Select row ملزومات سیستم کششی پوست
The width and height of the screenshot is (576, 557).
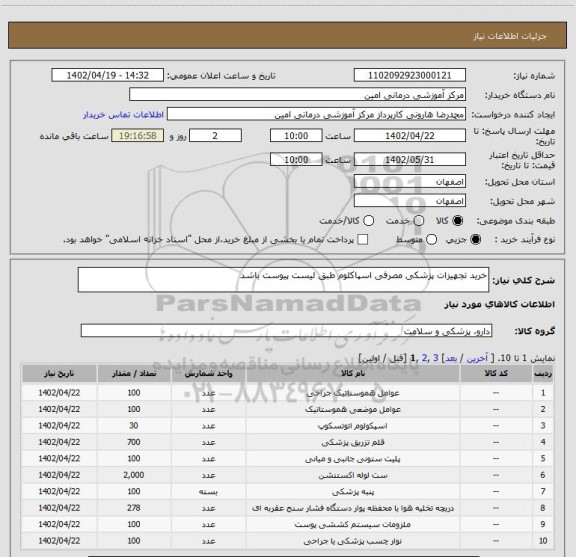coord(287,524)
